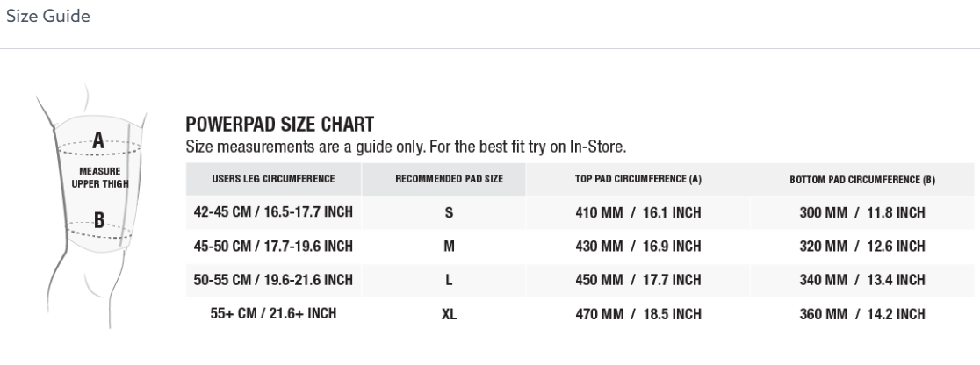Select the 55+ CM leg circumference row
980x365 pixels.
pos(580,314)
